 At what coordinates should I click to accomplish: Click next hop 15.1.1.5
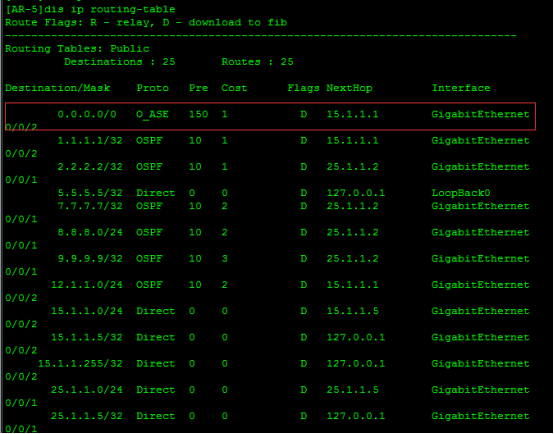coord(353,311)
